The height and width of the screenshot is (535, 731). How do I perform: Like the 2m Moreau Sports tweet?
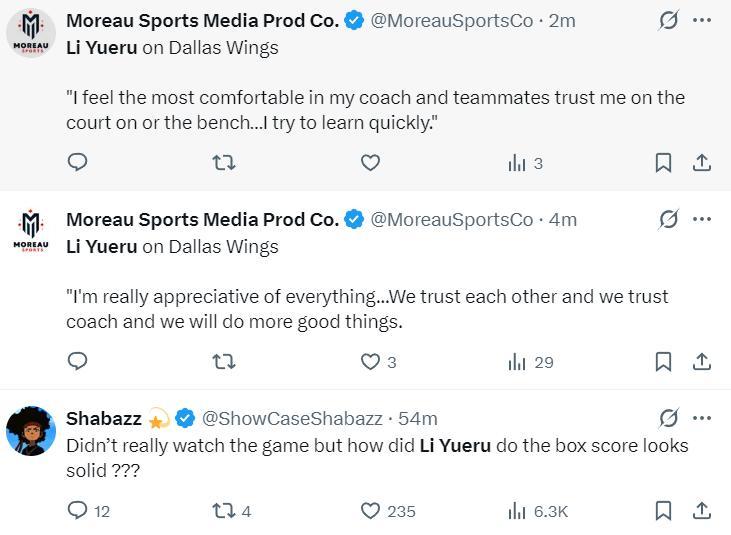click(x=370, y=162)
